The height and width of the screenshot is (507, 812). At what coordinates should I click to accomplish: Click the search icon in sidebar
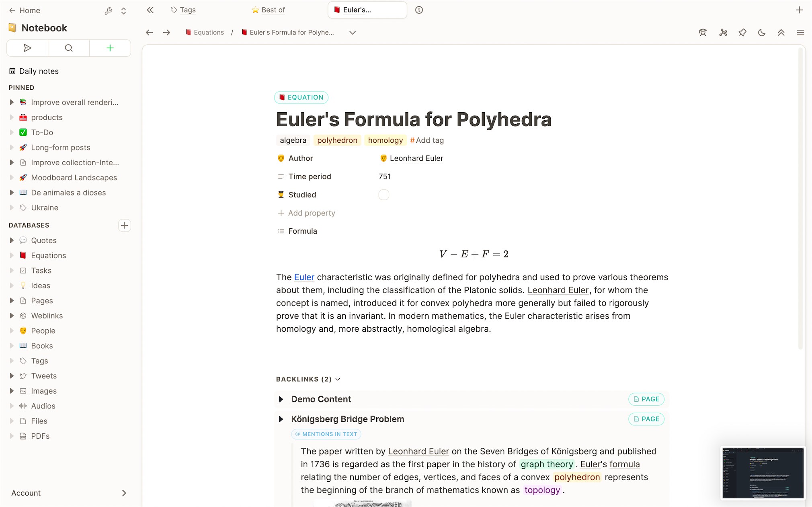69,48
